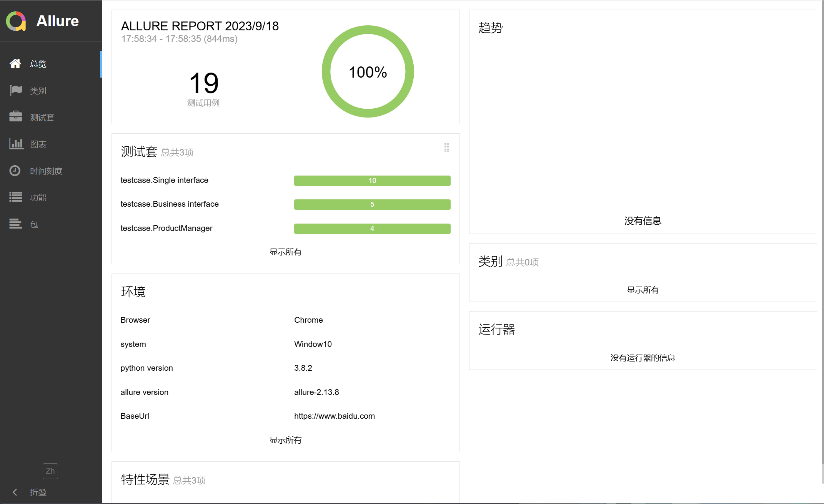Click the 环境 widget heading
824x504 pixels.
pyautogui.click(x=133, y=292)
